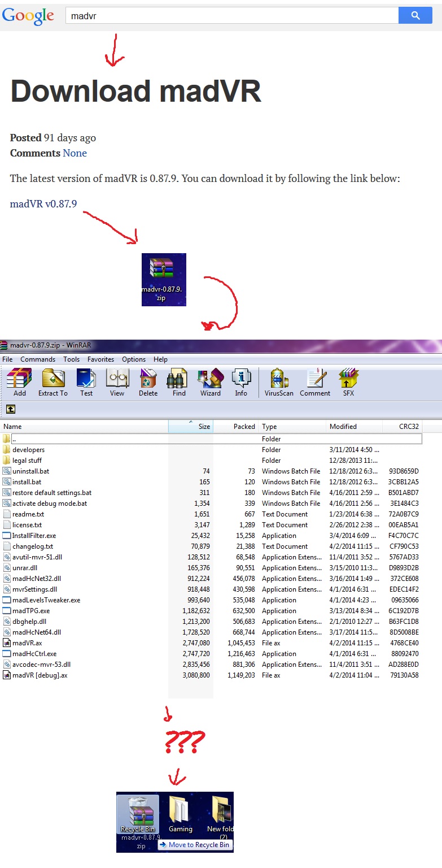442x868 pixels.
Task: Select the legal stuff folder
Action: click(211, 461)
